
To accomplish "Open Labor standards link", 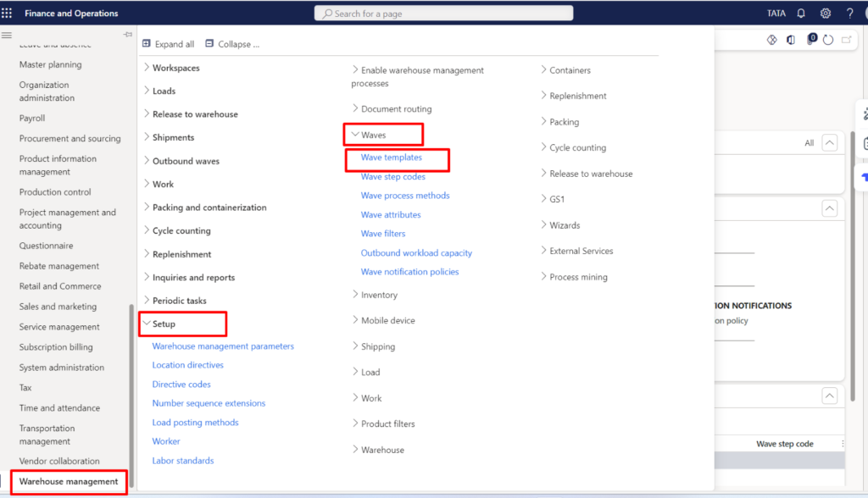I will click(183, 461).
